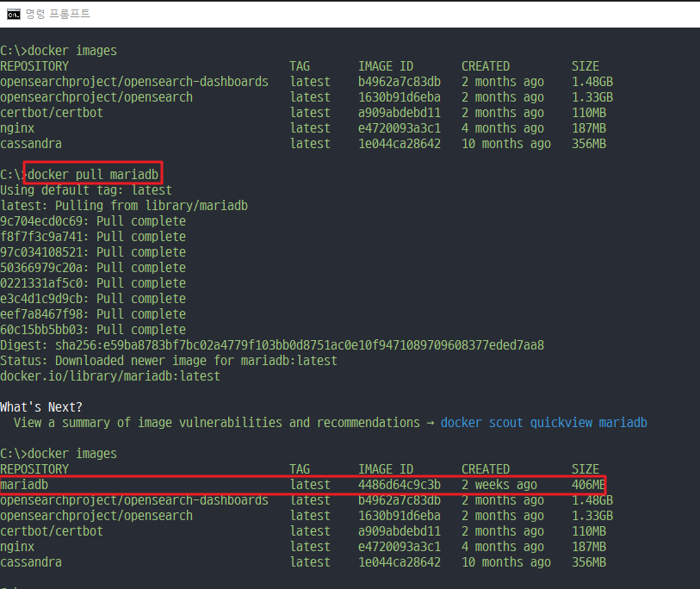Open the 'docker scout quickview mariadb' link
This screenshot has width=700, height=589.
(544, 423)
